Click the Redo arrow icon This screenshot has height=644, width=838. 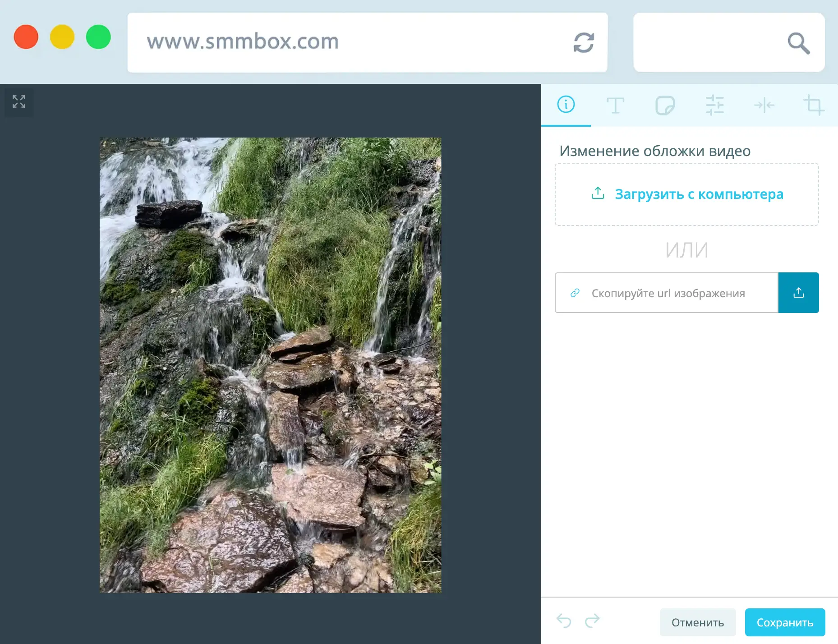(x=592, y=621)
